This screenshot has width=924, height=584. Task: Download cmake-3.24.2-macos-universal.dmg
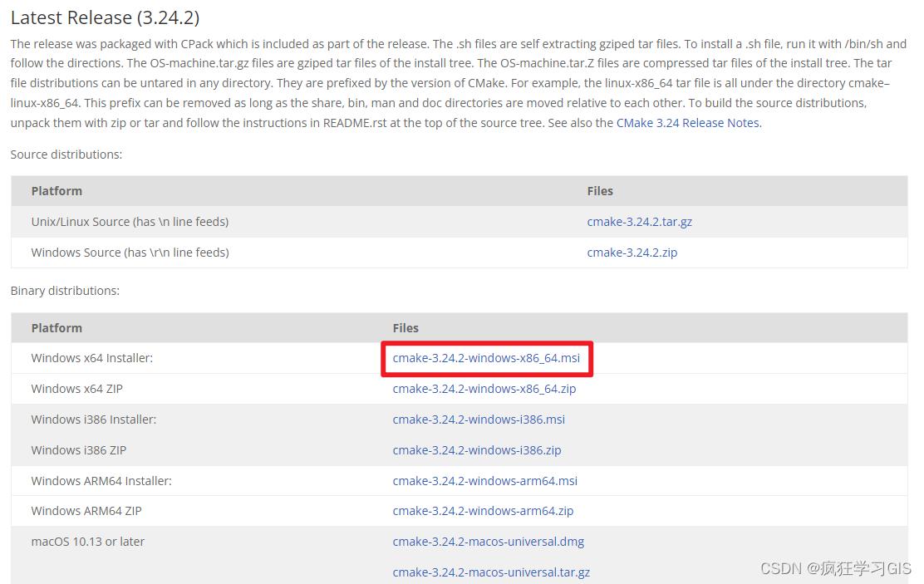pos(489,541)
